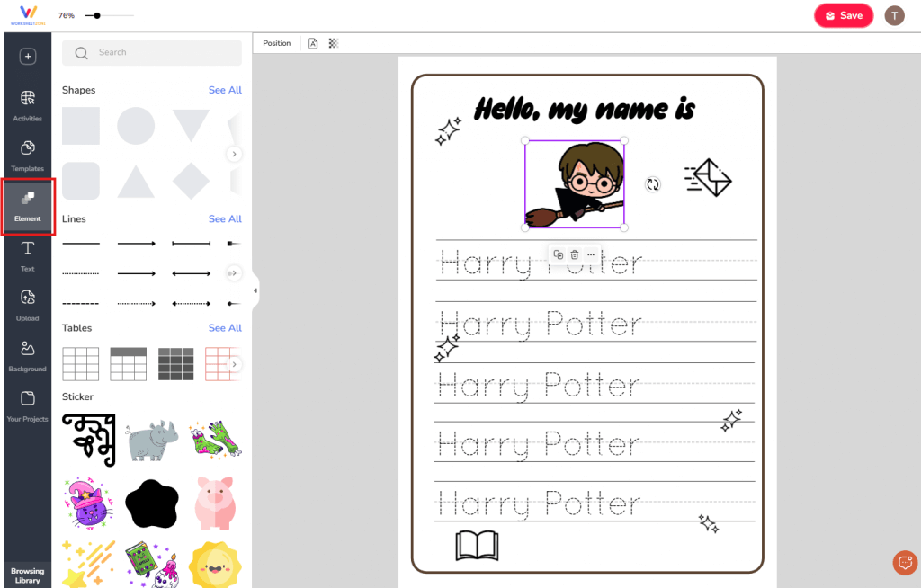Insert the solid double-headed arrow line
Screen dimensions: 921x588
[191, 273]
